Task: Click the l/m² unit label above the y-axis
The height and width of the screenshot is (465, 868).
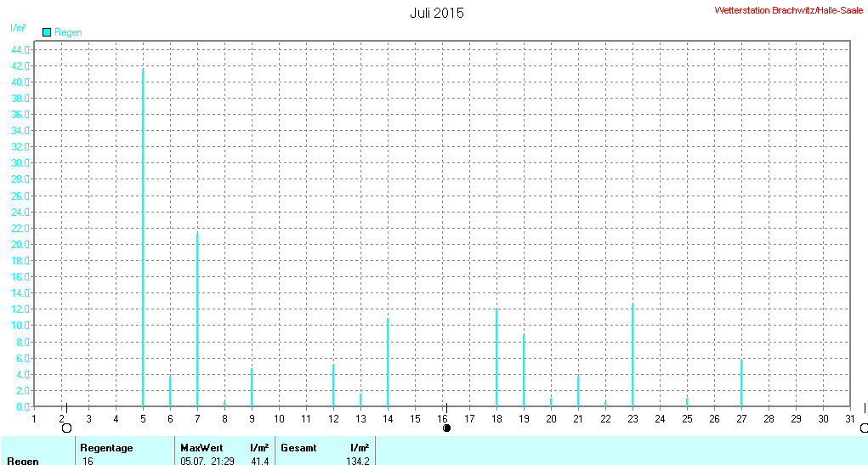Action: tap(17, 28)
